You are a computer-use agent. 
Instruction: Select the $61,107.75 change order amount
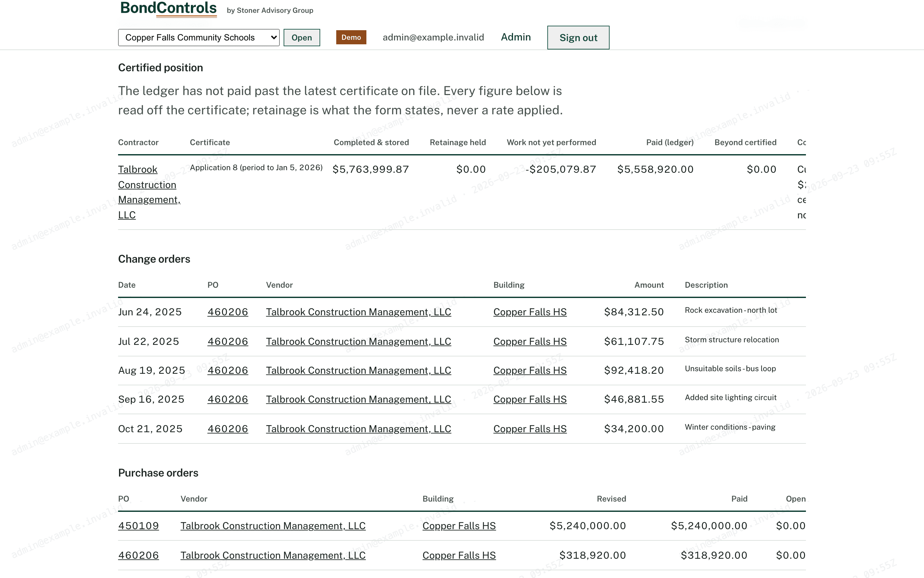pos(634,341)
